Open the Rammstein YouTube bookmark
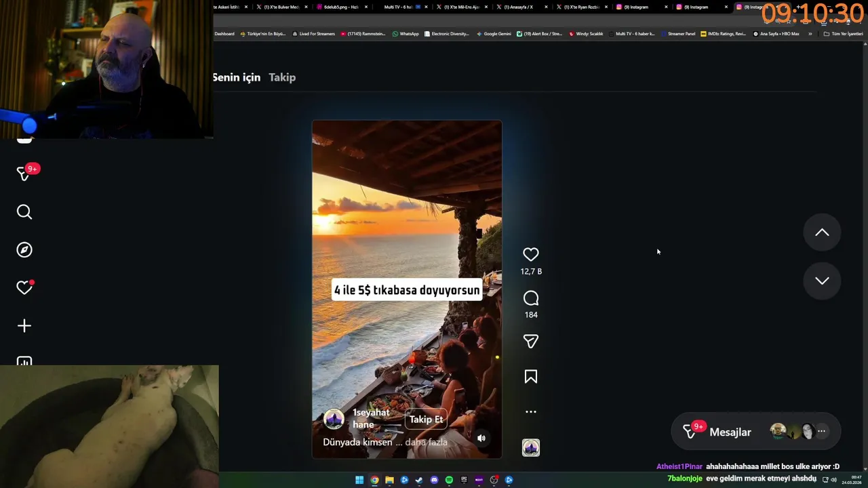The image size is (868, 488). [x=363, y=34]
